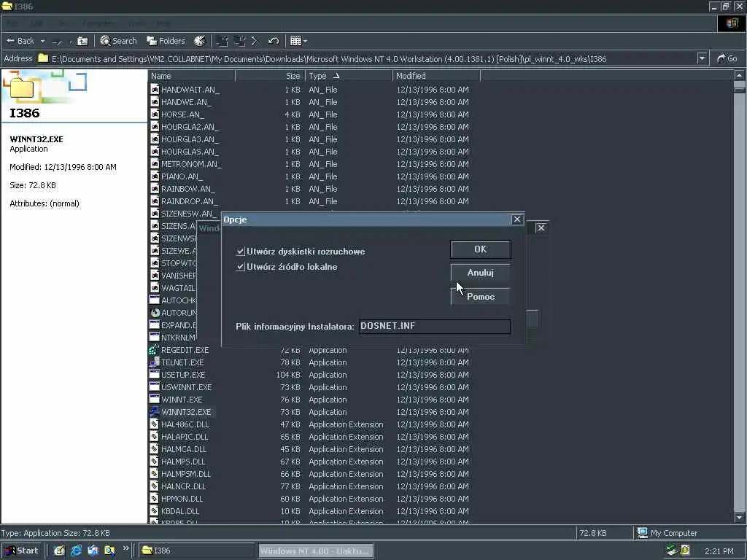Toggle Utwórz źródło lokalne checkbox
The width and height of the screenshot is (747, 560).
[241, 267]
